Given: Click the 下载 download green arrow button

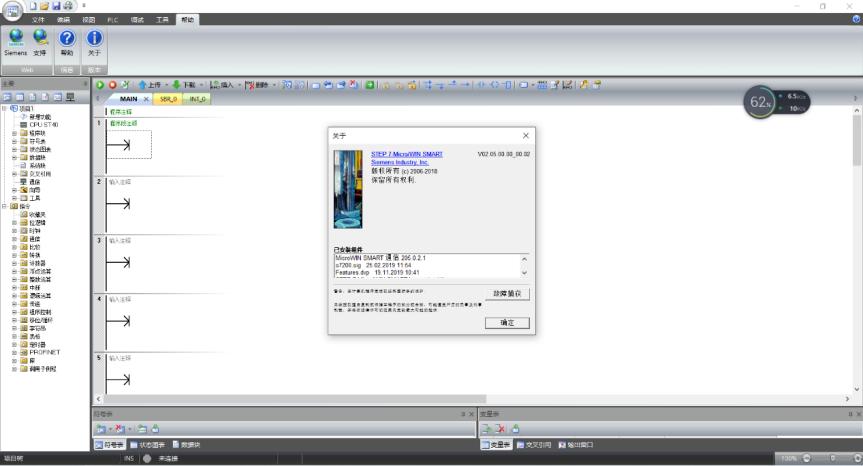Looking at the screenshot, I should 183,85.
